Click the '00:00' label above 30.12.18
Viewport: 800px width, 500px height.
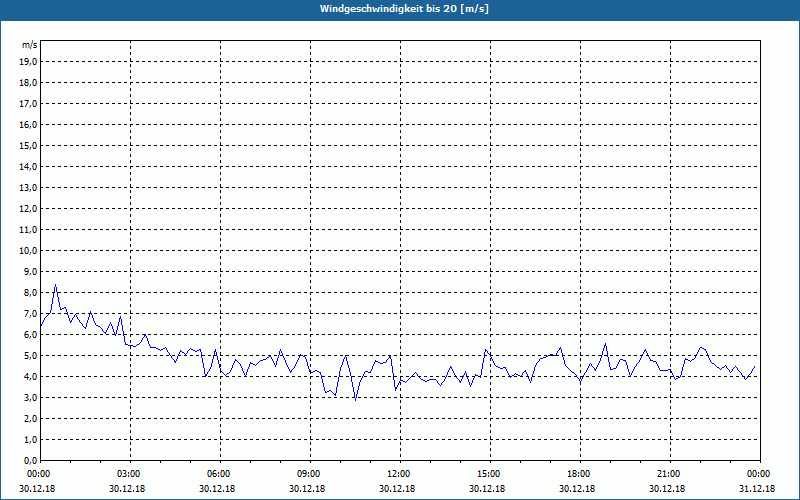(x=38, y=474)
